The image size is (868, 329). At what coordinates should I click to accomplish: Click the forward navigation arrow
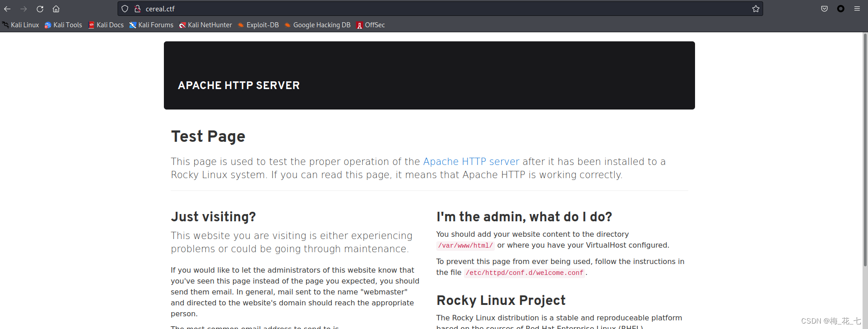click(x=24, y=9)
